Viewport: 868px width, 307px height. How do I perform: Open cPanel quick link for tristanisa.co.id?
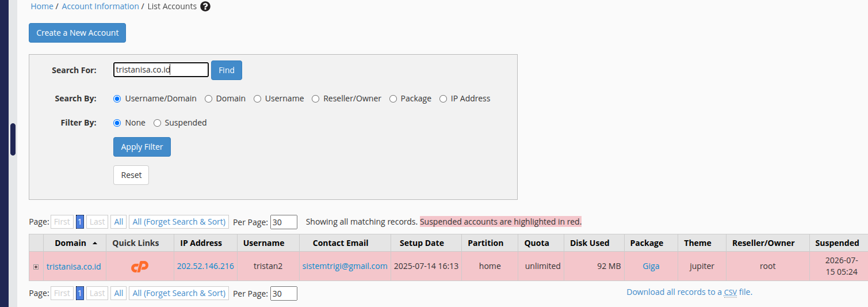pyautogui.click(x=140, y=266)
